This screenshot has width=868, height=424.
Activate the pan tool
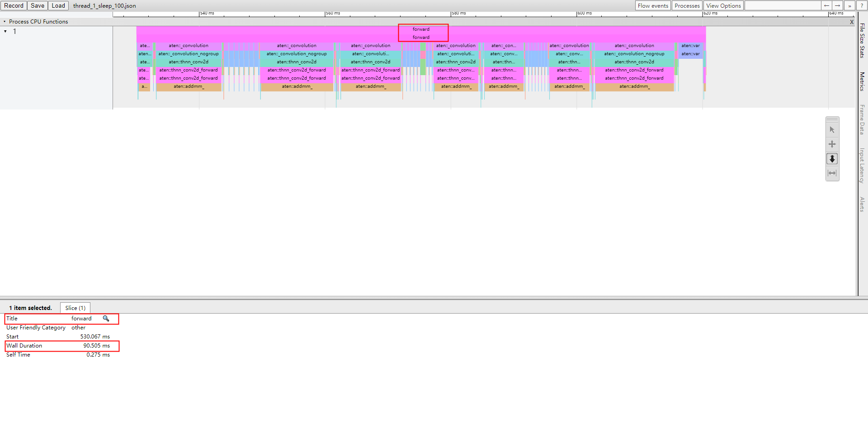(x=832, y=144)
